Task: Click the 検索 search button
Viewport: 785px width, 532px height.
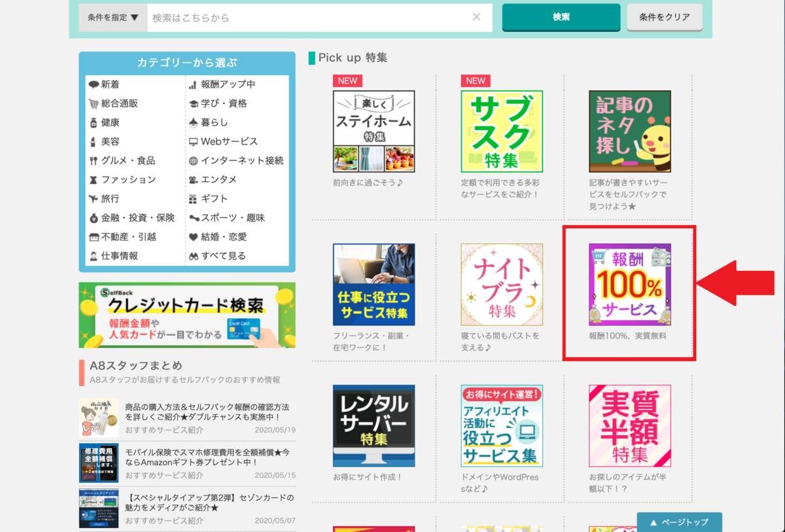Action: tap(561, 17)
